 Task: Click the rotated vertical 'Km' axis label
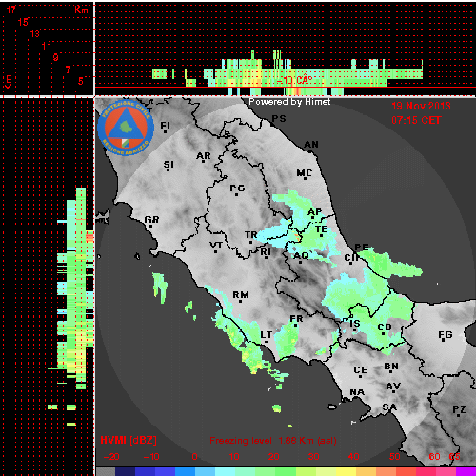tap(8, 82)
